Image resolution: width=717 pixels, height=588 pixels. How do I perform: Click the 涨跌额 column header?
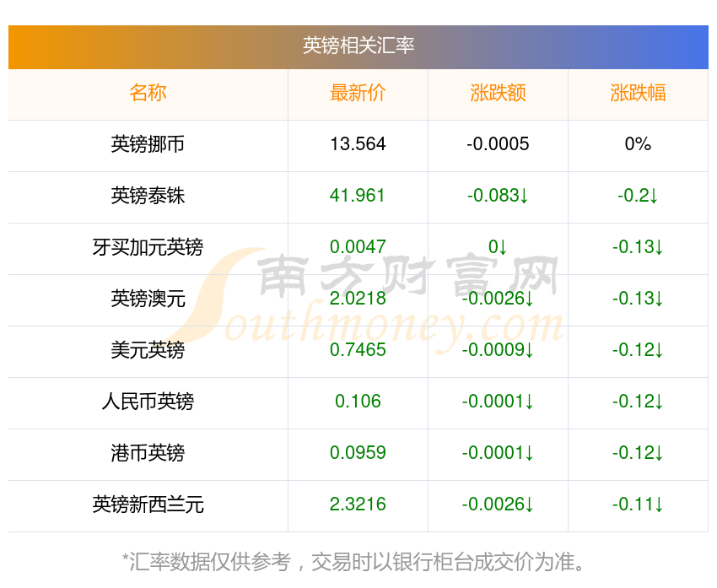pos(498,93)
